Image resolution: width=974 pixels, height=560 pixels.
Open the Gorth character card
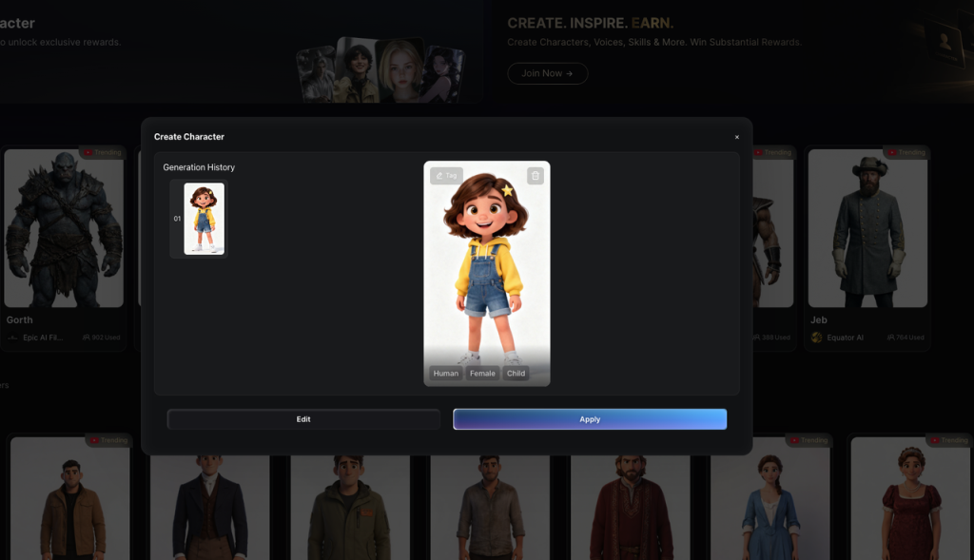pos(64,248)
